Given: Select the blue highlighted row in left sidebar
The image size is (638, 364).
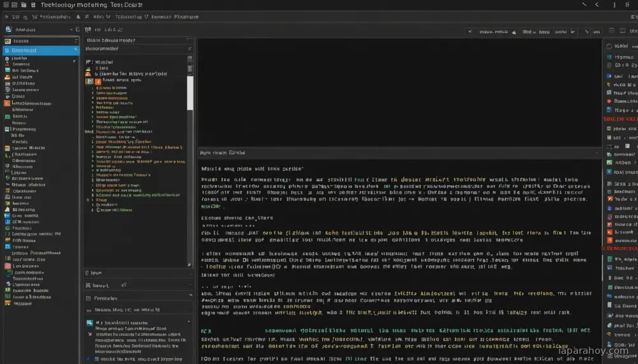Looking at the screenshot, I should [41, 50].
